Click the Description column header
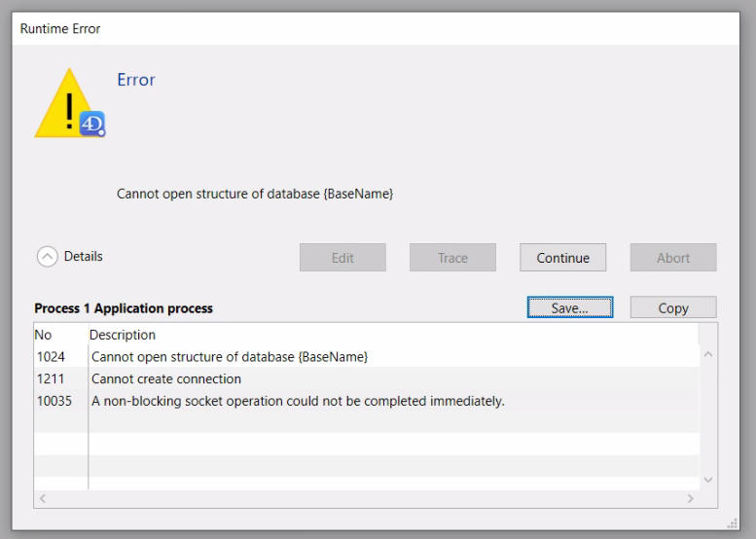This screenshot has width=756, height=539. pos(123,335)
